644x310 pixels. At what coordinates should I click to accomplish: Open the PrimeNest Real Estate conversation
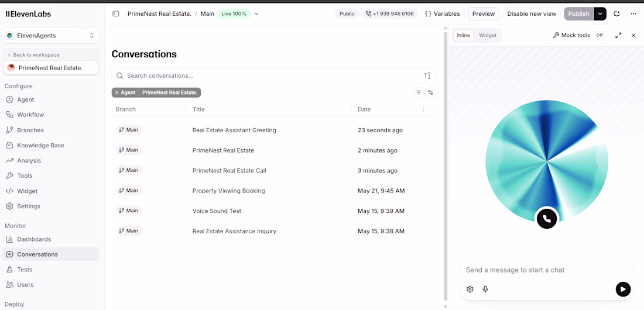pos(223,150)
